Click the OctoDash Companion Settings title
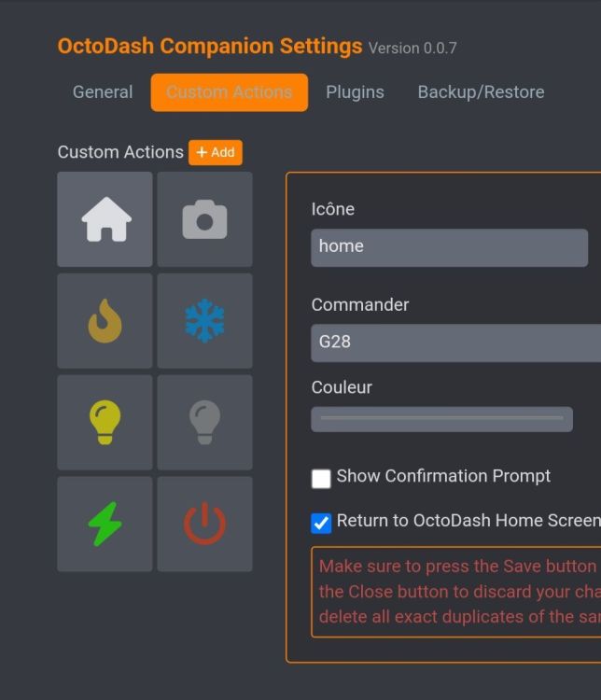 tap(210, 47)
